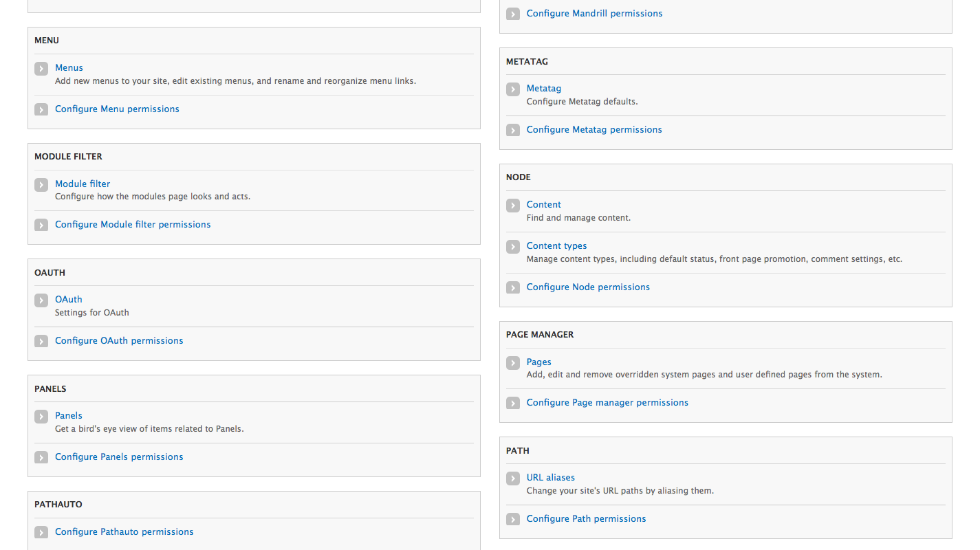Open Configure Pathauto permissions
Image resolution: width=980 pixels, height=550 pixels.
(124, 531)
